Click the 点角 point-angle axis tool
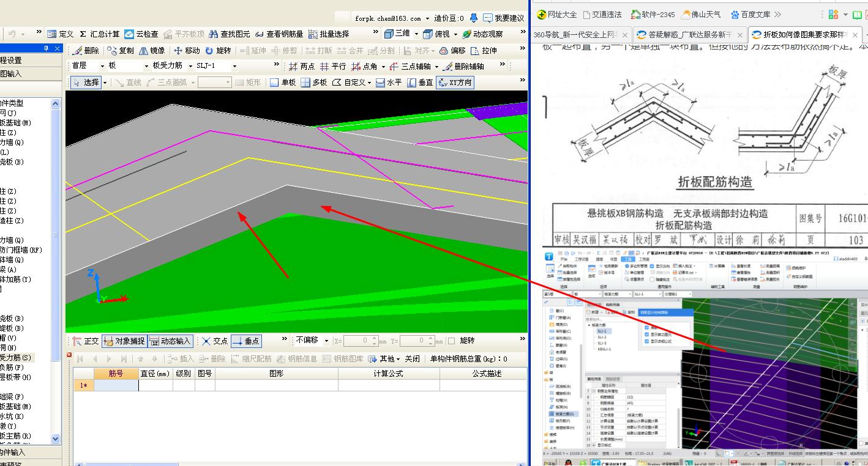The width and height of the screenshot is (868, 466). [x=365, y=66]
